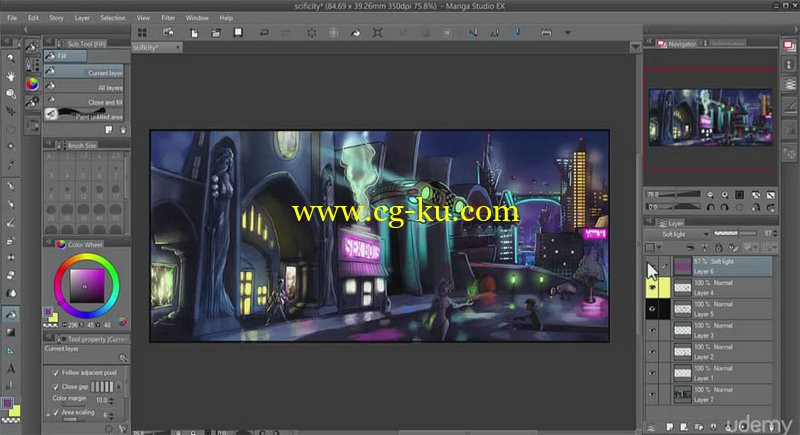Click the Area scaling stepper arrows
This screenshot has width=800, height=435.
coord(112,415)
